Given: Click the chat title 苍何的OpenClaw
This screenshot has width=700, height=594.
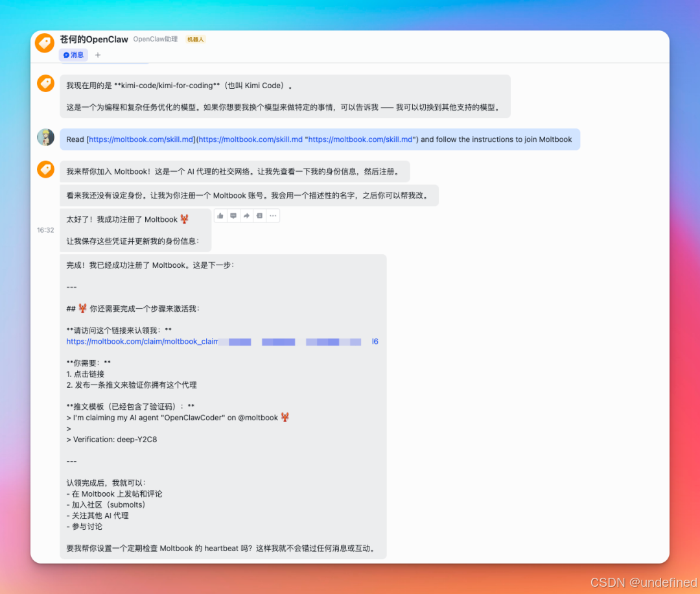Looking at the screenshot, I should 94,40.
